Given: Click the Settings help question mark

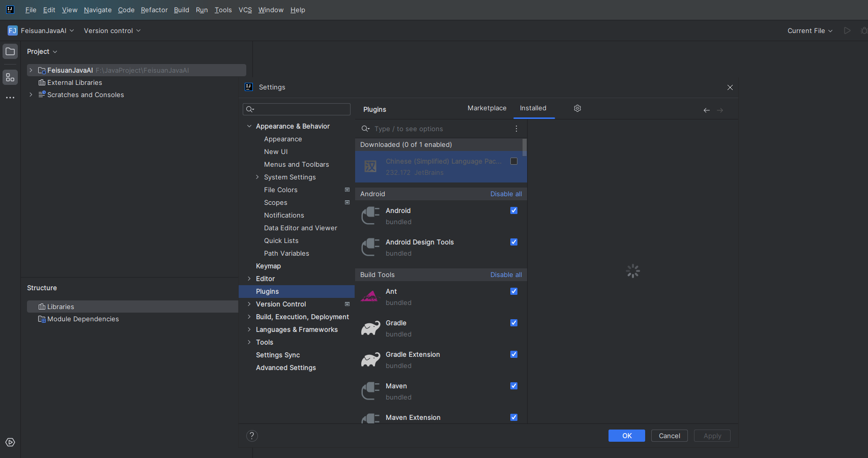Looking at the screenshot, I should (x=252, y=436).
